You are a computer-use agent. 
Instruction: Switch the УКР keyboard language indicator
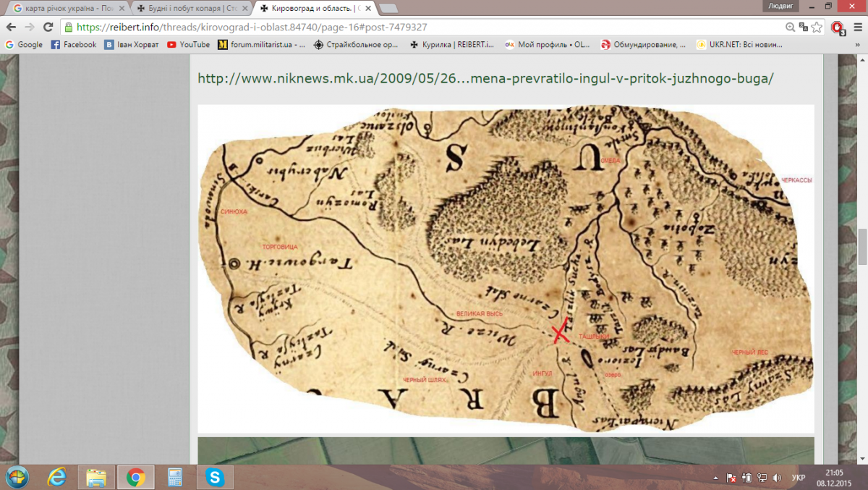(x=799, y=478)
